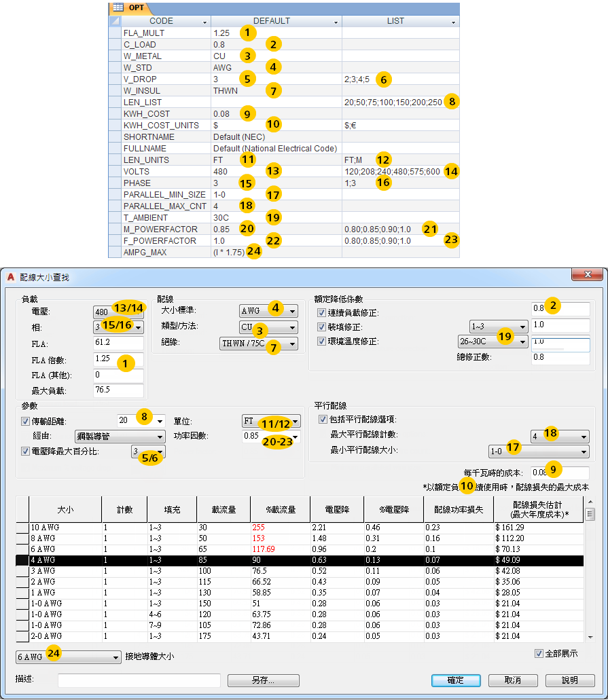Click the select-all corner of OPT table
This screenshot has height=700, width=608.
point(115,21)
